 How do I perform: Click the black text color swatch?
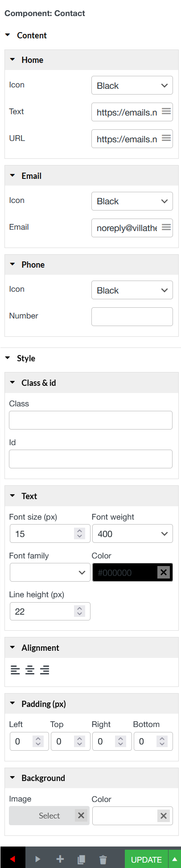125,572
